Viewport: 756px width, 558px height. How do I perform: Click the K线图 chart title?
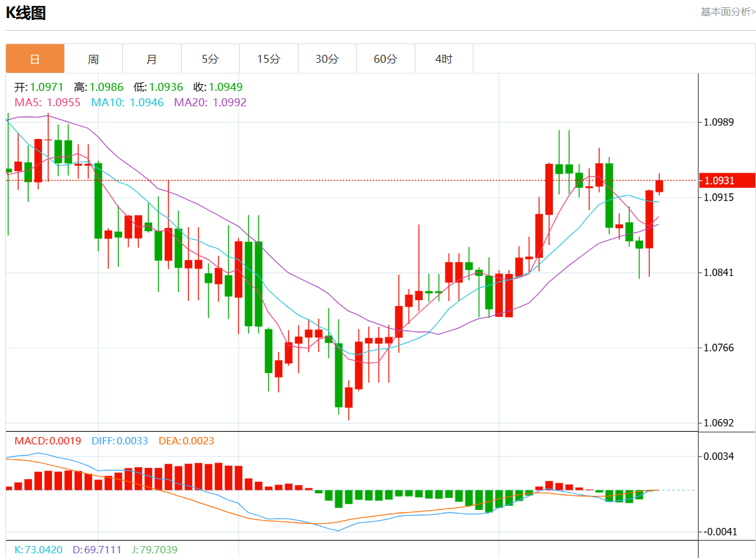26,13
